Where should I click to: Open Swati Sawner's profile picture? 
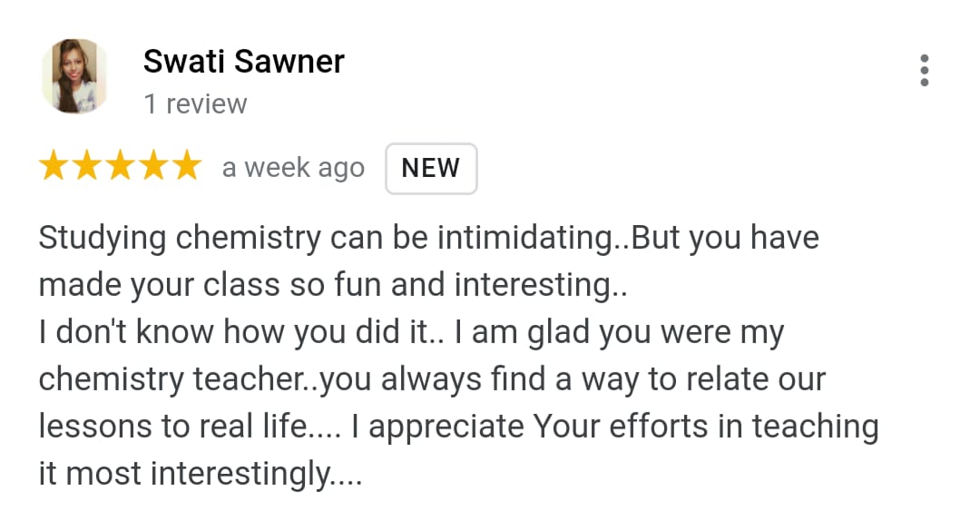tap(74, 76)
